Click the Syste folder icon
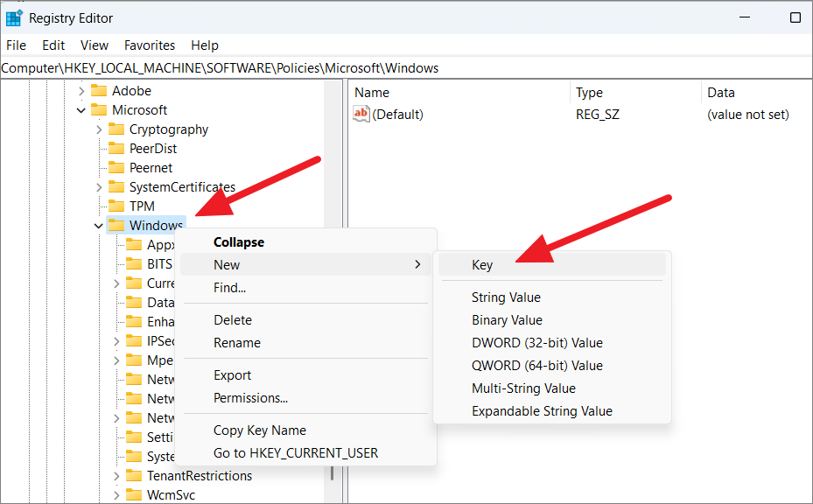This screenshot has height=504, width=813. tap(134, 456)
